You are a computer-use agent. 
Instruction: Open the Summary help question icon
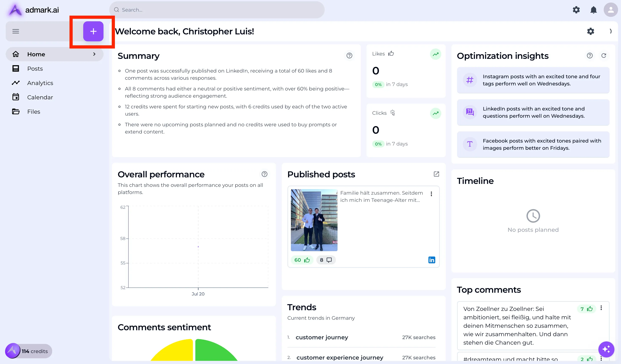click(x=349, y=56)
